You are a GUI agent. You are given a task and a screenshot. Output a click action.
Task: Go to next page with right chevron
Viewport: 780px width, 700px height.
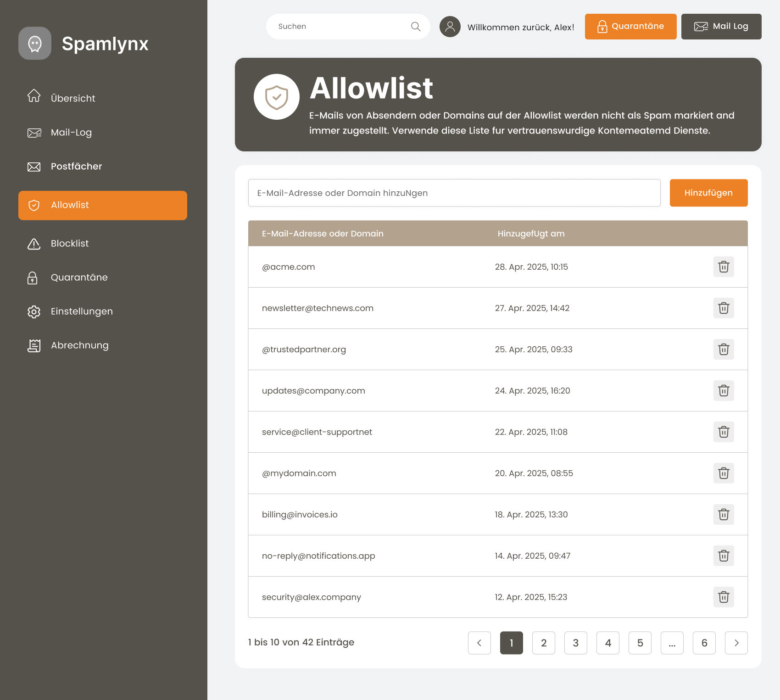[736, 643]
